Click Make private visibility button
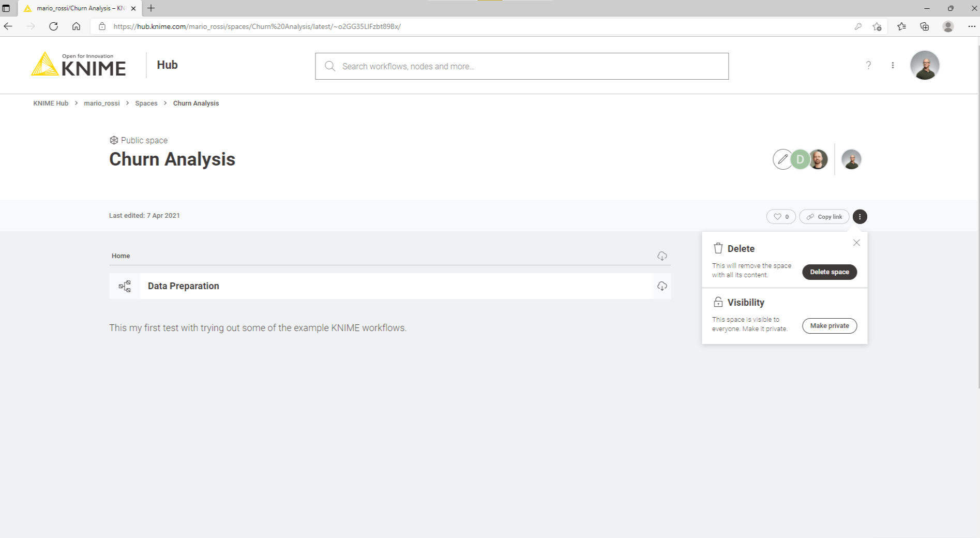This screenshot has width=980, height=538. coord(829,326)
